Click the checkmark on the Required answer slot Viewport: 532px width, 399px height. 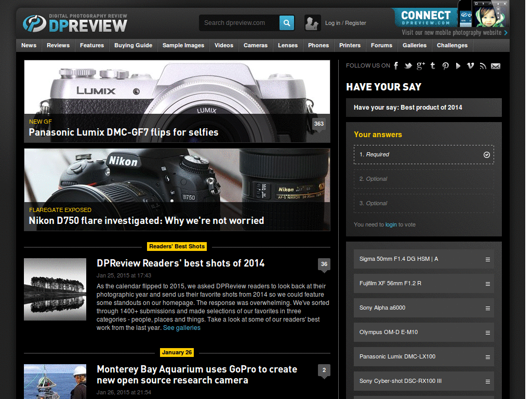487,154
